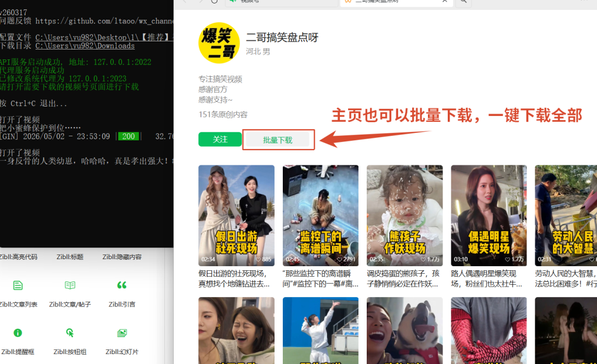
Task: Click the 03:10 duration label
Action: (461, 259)
